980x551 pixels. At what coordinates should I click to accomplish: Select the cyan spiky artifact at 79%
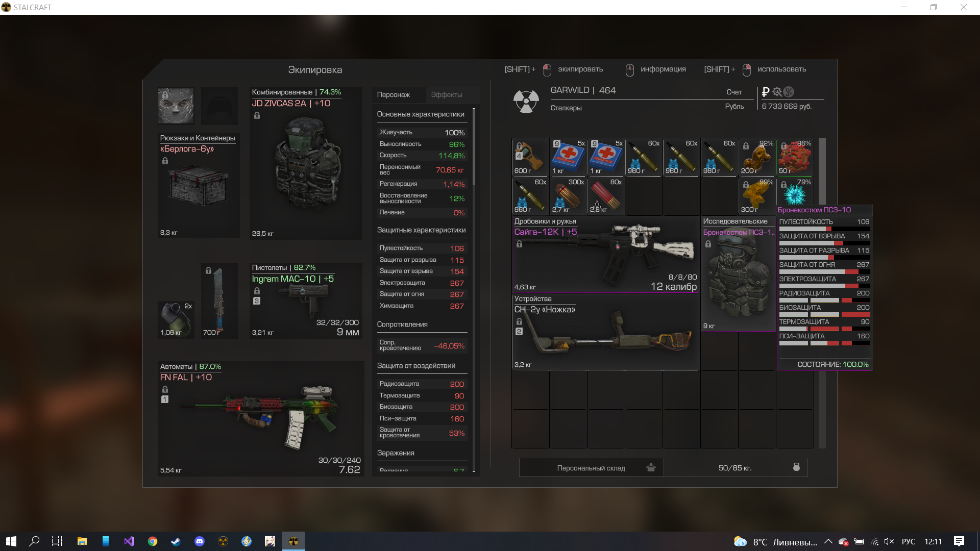tap(795, 192)
